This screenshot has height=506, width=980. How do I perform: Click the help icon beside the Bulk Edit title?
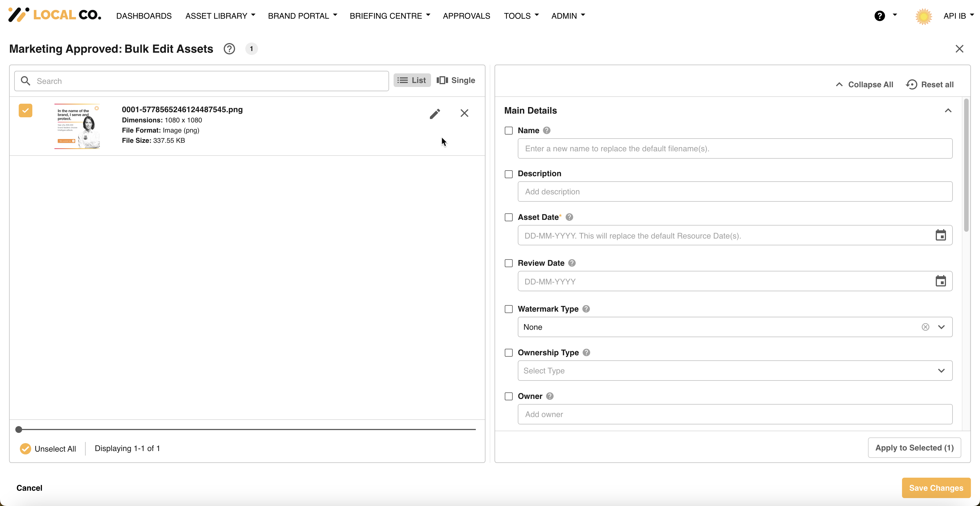[x=229, y=49]
